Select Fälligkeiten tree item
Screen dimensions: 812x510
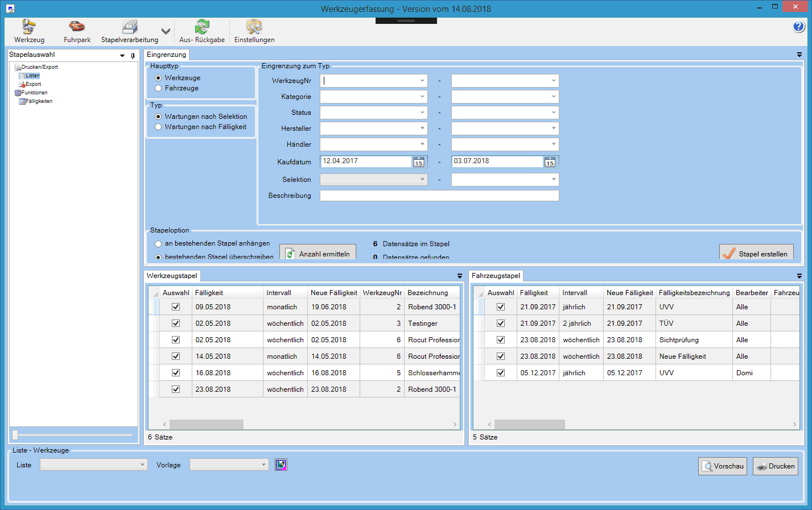[36, 101]
